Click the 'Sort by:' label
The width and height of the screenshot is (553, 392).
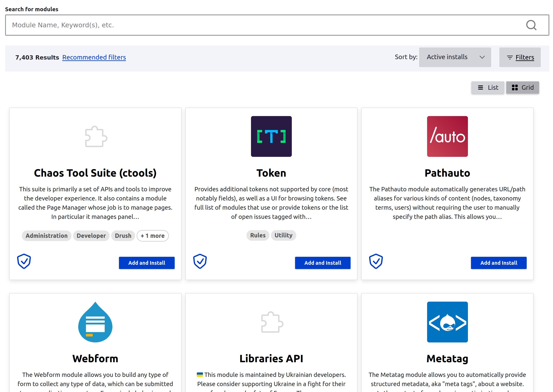(x=406, y=57)
